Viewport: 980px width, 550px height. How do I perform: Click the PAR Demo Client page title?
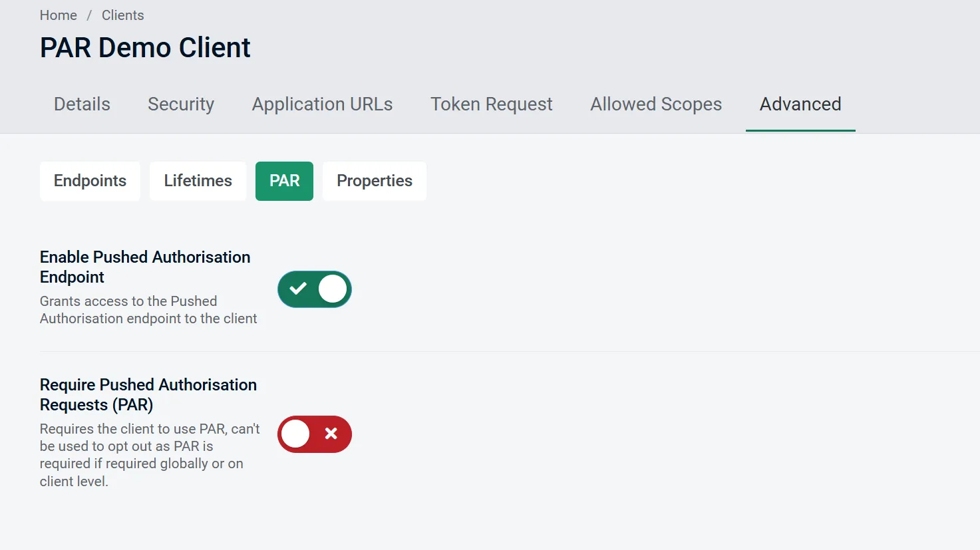coord(144,47)
